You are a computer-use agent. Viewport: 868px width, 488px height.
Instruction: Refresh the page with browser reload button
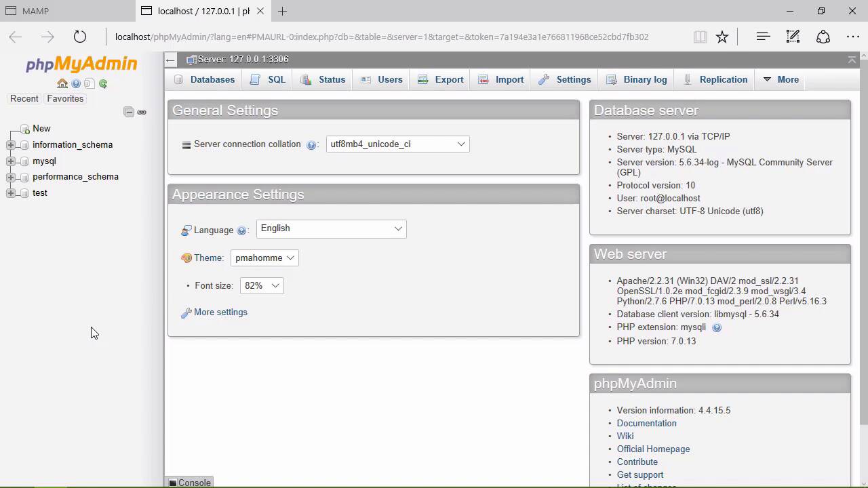pos(80,37)
